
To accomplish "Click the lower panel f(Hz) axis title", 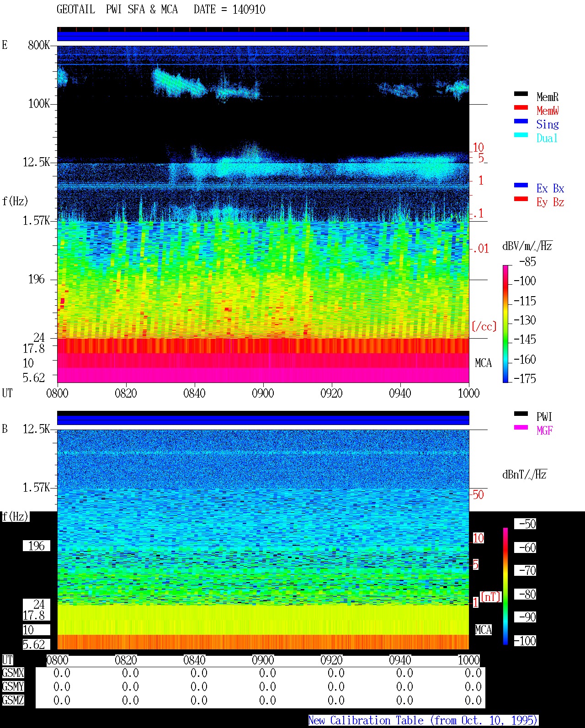I will pos(15,516).
